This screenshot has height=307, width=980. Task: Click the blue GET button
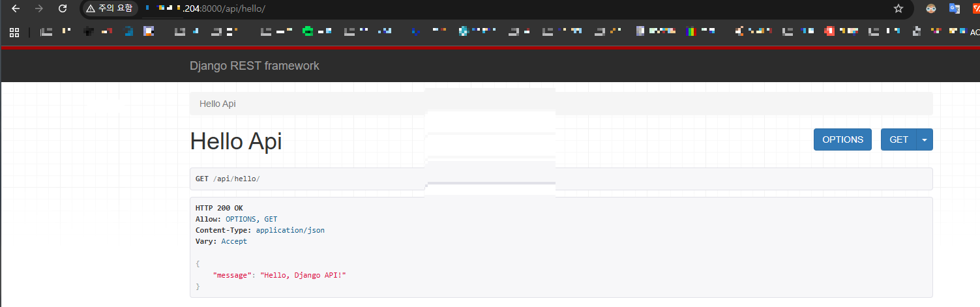coord(898,139)
